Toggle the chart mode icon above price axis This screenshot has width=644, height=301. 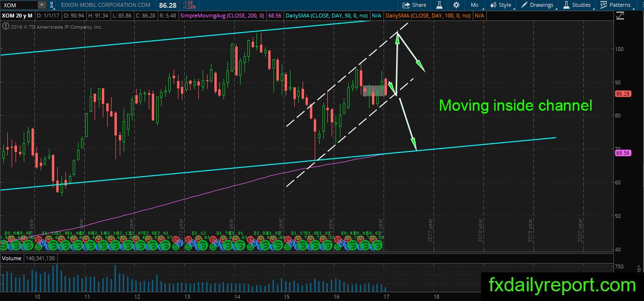620,16
